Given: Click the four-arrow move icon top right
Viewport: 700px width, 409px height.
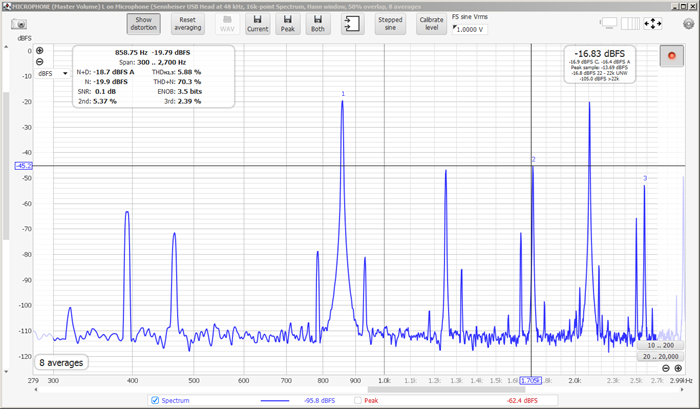Looking at the screenshot, I should [x=653, y=23].
